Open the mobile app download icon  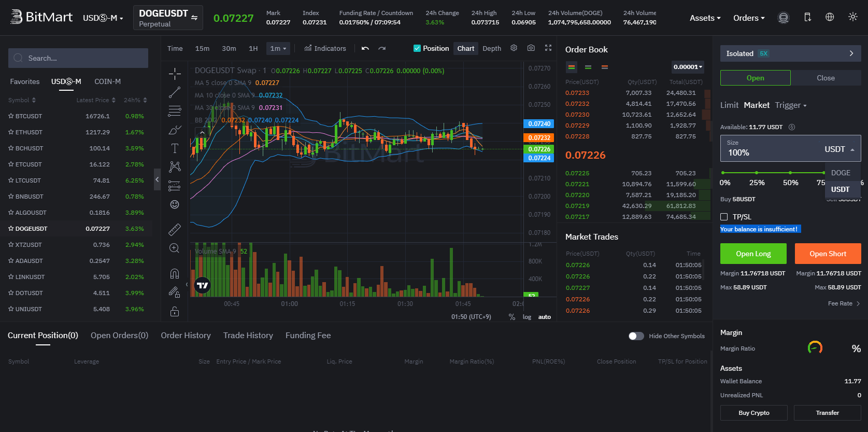coord(807,17)
